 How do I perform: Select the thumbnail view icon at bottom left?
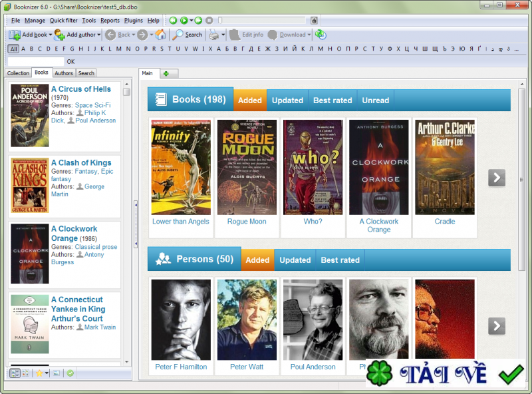click(25, 373)
